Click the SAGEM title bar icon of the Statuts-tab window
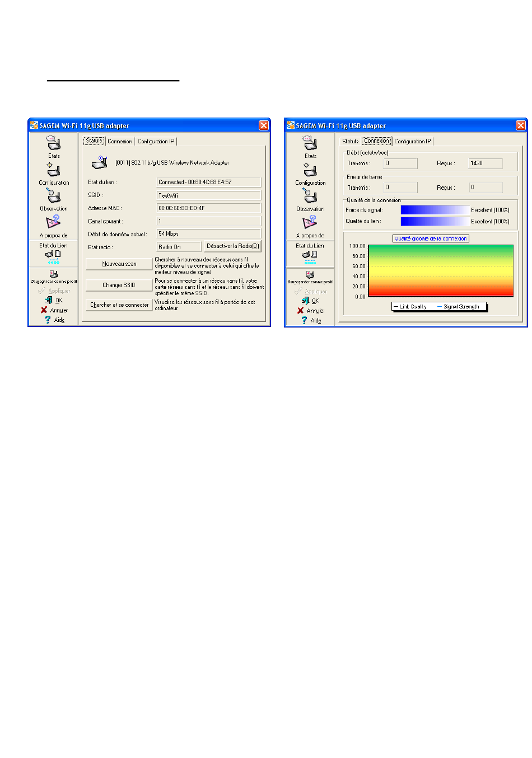The width and height of the screenshot is (532, 758). click(x=34, y=125)
